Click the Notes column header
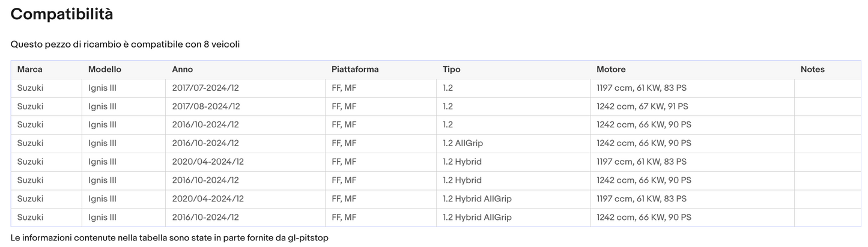The image size is (868, 247). click(x=812, y=70)
